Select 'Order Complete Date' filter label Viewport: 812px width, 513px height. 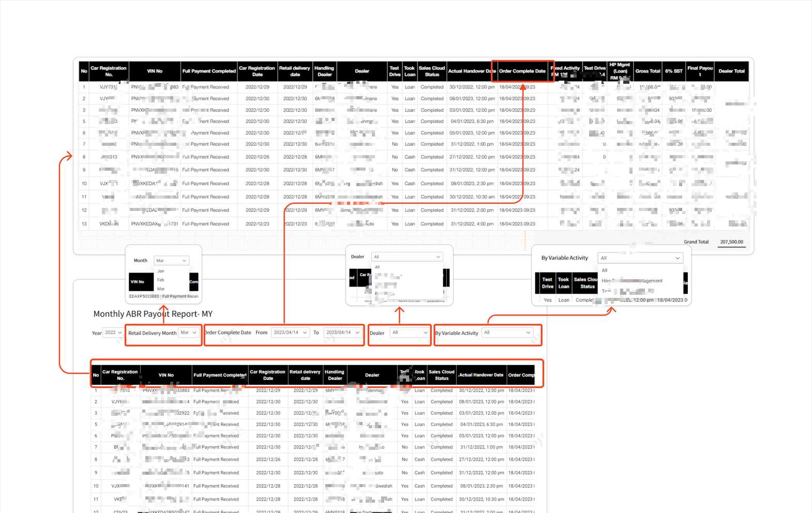(228, 333)
